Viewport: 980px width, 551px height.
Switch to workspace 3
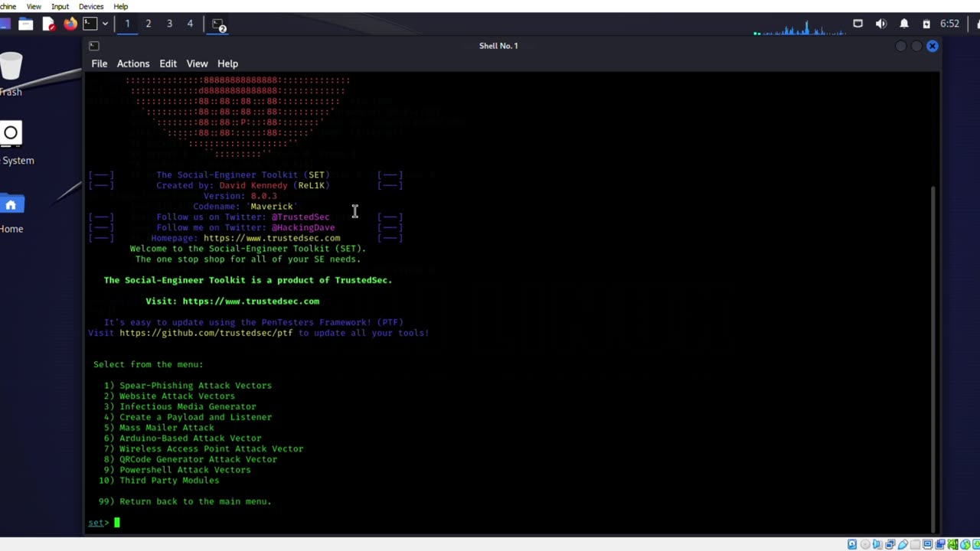tap(169, 24)
